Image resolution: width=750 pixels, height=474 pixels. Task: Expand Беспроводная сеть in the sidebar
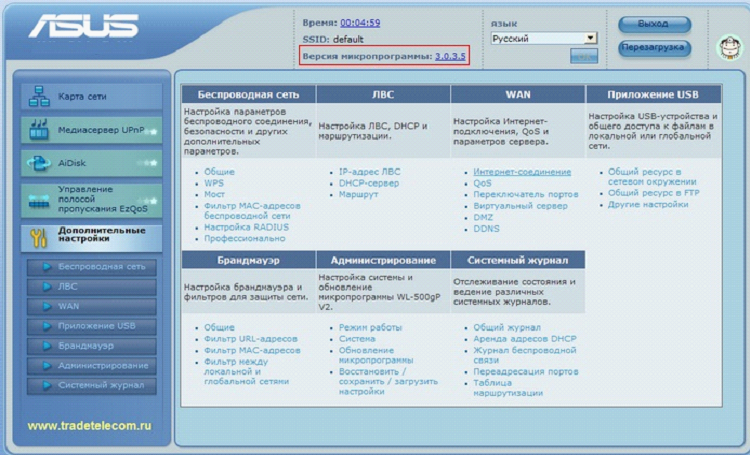(101, 267)
